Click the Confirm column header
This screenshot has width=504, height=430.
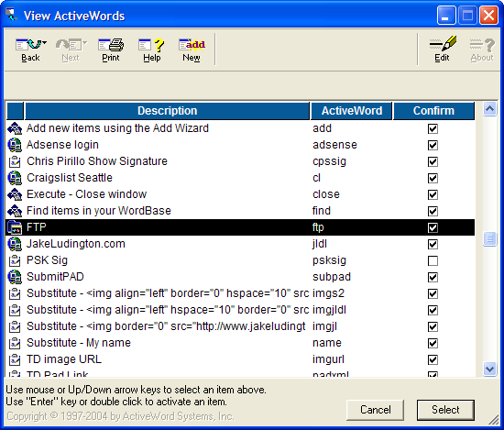[433, 111]
